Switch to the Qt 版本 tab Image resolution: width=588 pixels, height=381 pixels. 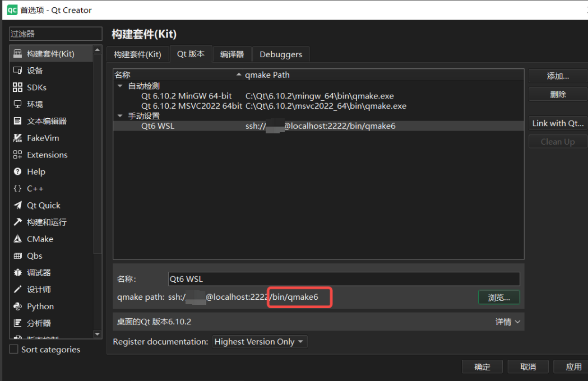pyautogui.click(x=191, y=54)
